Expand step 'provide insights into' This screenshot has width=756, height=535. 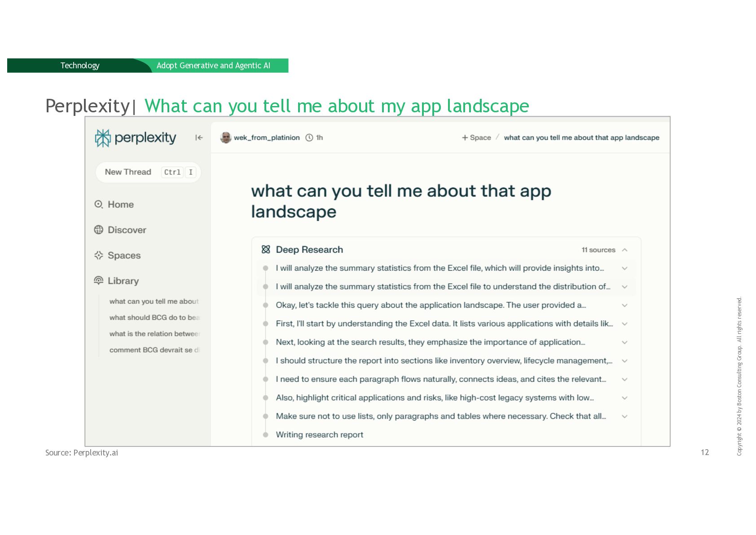624,268
